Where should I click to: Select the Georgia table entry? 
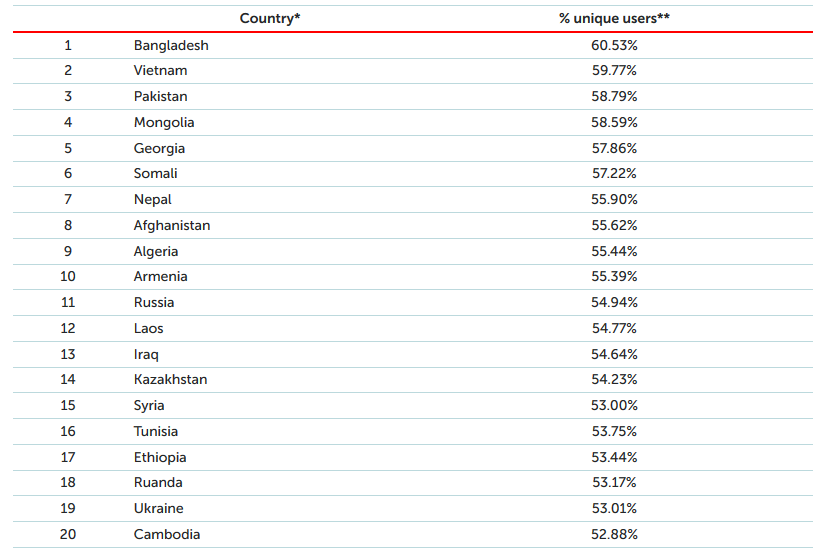(x=159, y=148)
